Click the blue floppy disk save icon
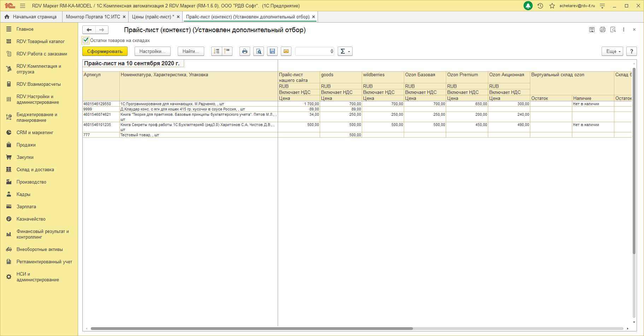The image size is (644, 336). point(272,51)
